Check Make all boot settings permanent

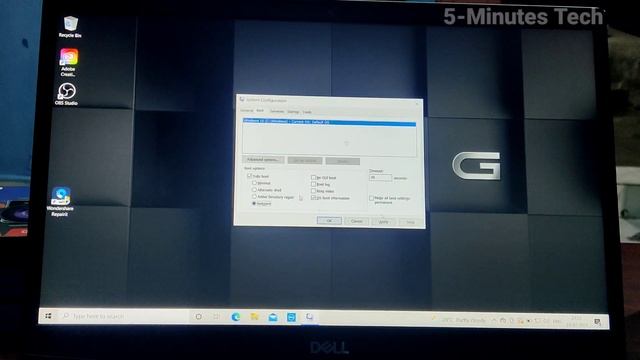[371, 198]
